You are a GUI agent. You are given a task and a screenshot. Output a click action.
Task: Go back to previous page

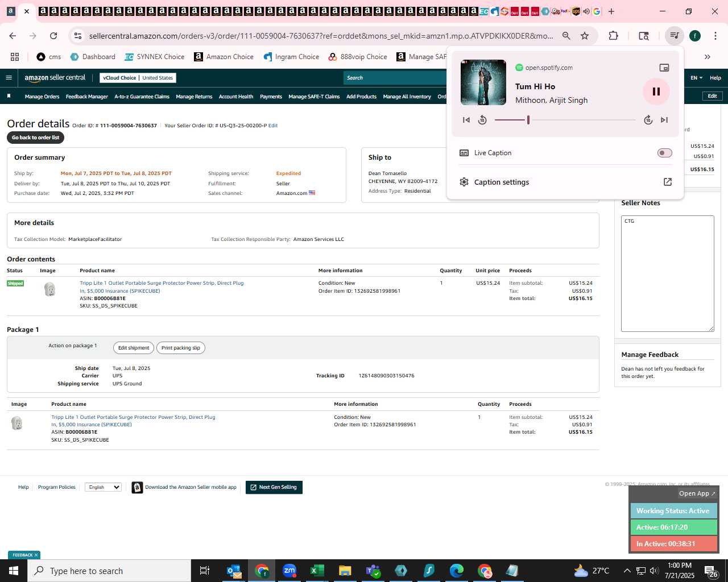pos(13,36)
